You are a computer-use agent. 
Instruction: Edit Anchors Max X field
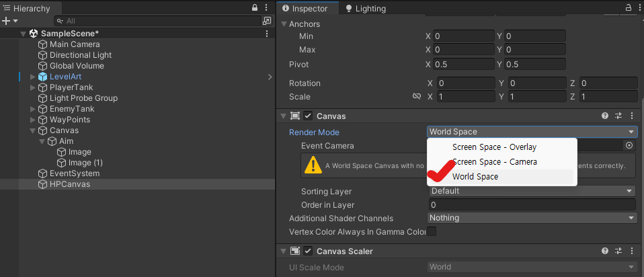click(464, 49)
